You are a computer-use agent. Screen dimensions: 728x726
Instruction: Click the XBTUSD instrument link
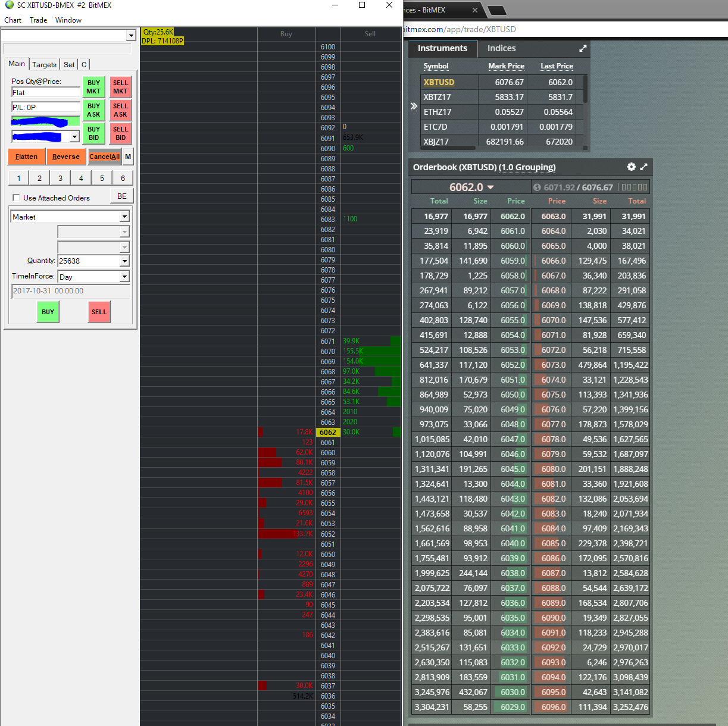(x=439, y=82)
